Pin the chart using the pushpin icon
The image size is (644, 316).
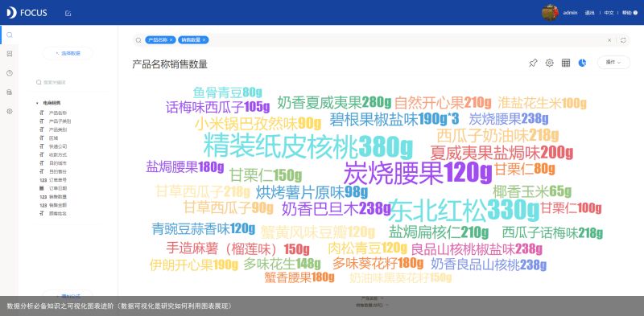click(x=533, y=63)
